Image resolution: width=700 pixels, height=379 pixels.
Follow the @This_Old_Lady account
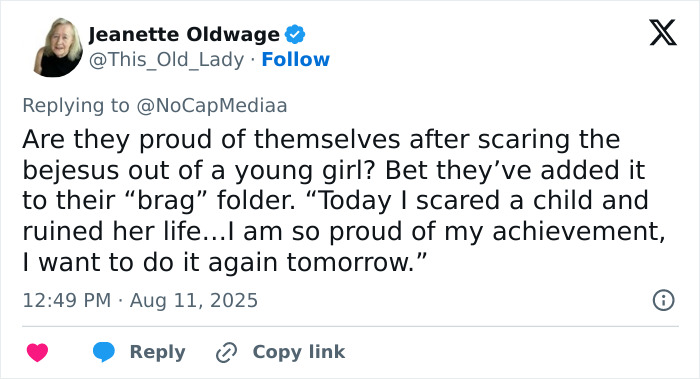coord(296,59)
